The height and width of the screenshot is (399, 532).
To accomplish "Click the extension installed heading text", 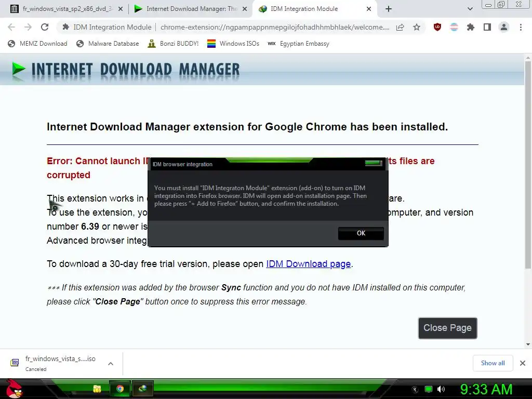I will point(247,127).
